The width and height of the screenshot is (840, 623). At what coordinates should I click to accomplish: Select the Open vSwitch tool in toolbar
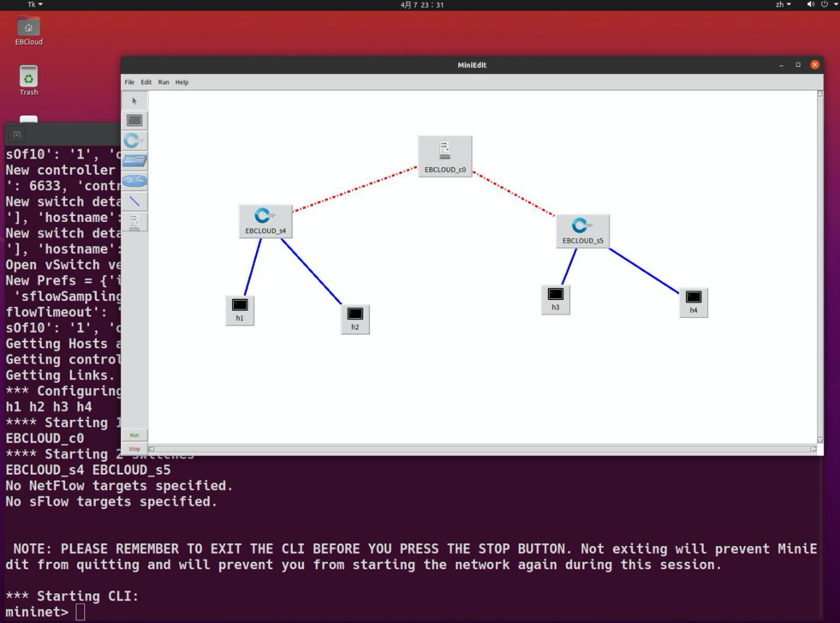coord(134,141)
